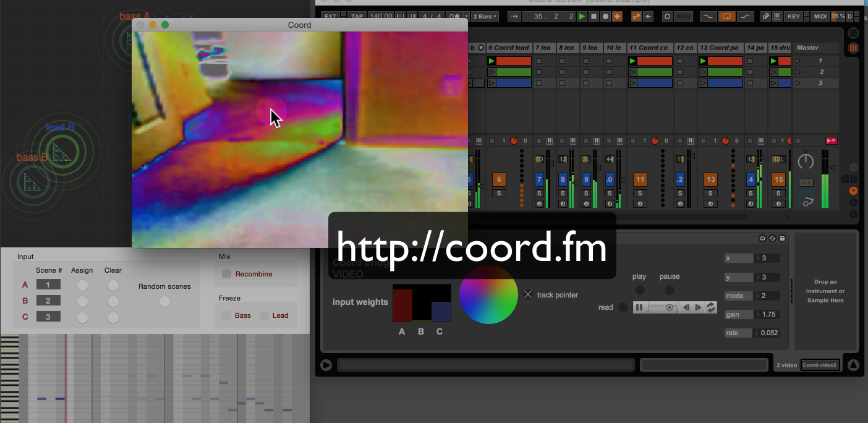Image resolution: width=868 pixels, height=423 pixels.
Task: Open the track fold dropdown arrow beside 6 Coord lead
Action: (481, 48)
